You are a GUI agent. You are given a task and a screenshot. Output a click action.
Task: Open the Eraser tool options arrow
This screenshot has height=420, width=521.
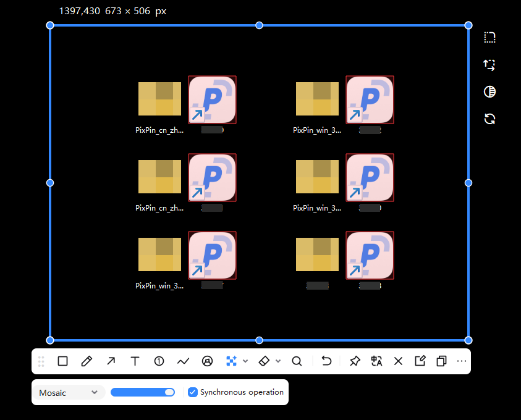pos(278,361)
